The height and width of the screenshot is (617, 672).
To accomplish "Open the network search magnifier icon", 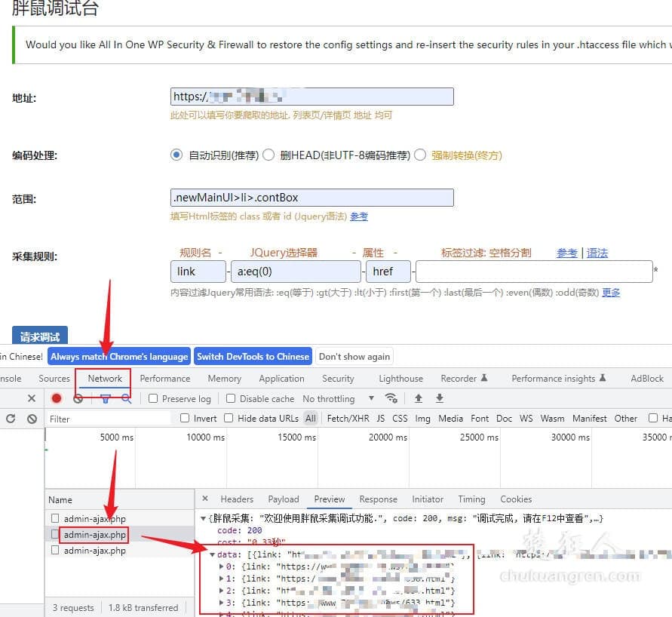I will (x=126, y=398).
